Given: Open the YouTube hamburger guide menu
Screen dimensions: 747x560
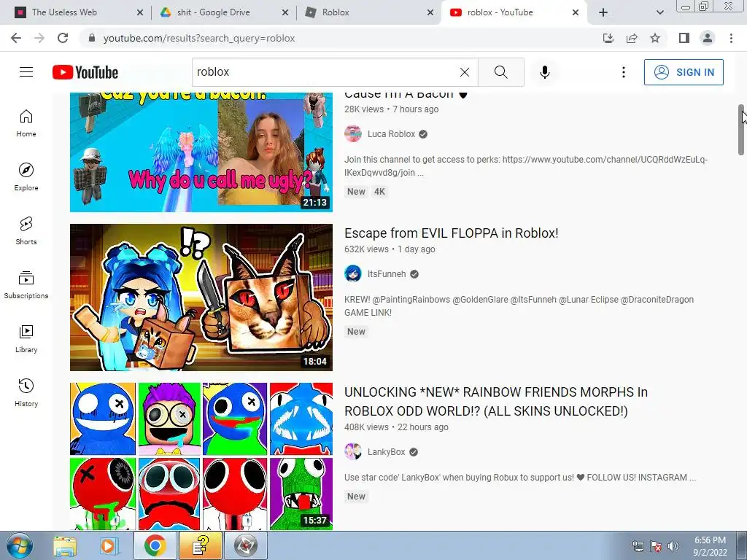Looking at the screenshot, I should 26,72.
